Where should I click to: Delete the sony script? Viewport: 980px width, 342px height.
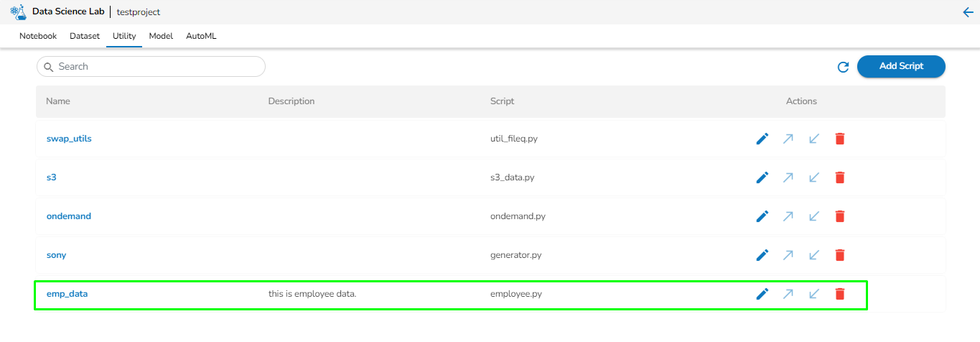(840, 255)
